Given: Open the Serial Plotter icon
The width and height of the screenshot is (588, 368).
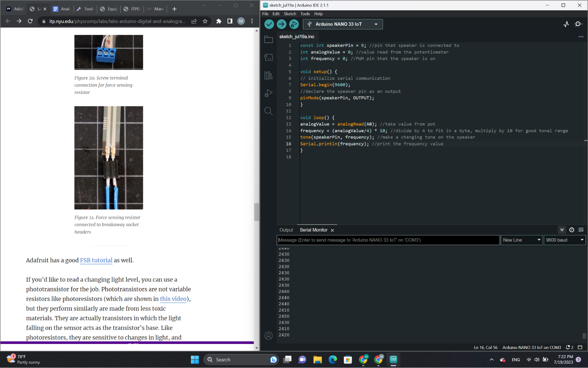Looking at the screenshot, I should [x=566, y=24].
